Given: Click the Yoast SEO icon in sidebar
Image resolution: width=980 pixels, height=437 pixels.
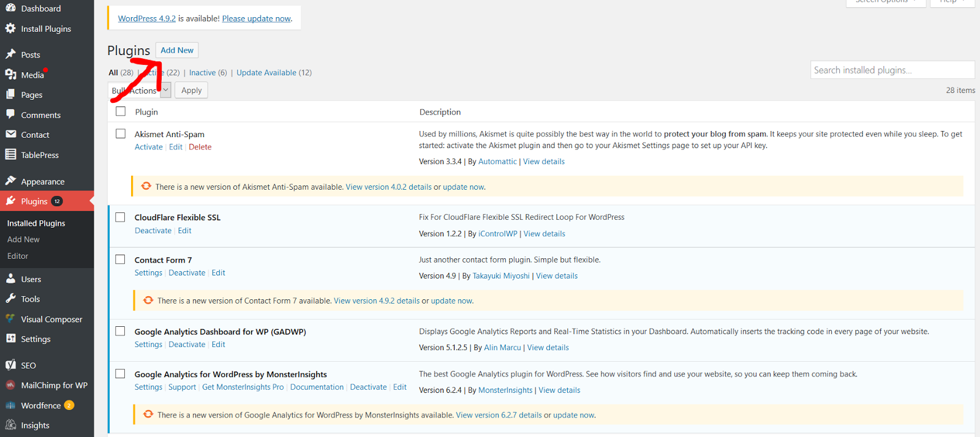Looking at the screenshot, I should (x=10, y=365).
